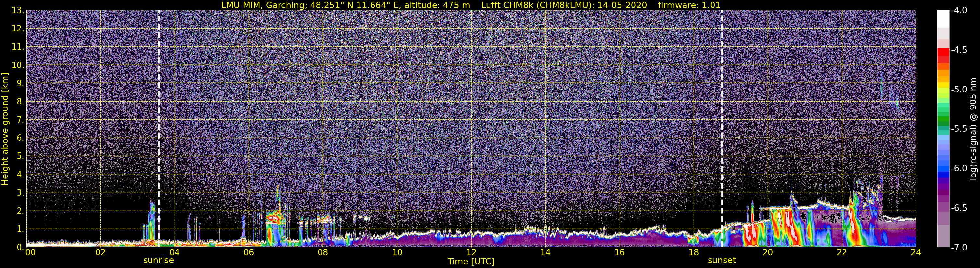Click the height axis tick label 10
The height and width of the screenshot is (268, 980).
[18, 65]
